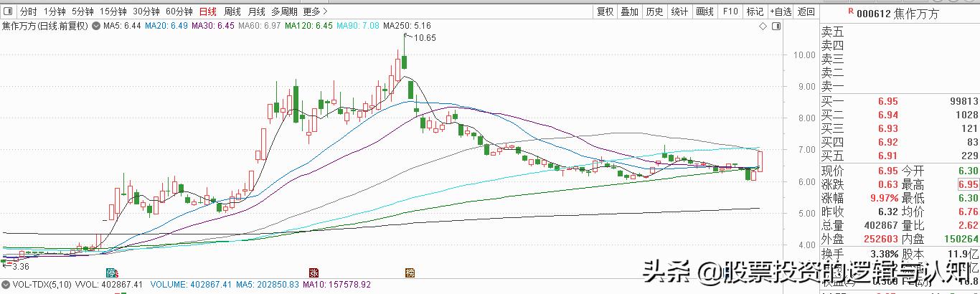
Task: Click the diamond icon above the chart
Action: pyautogui.click(x=763, y=26)
